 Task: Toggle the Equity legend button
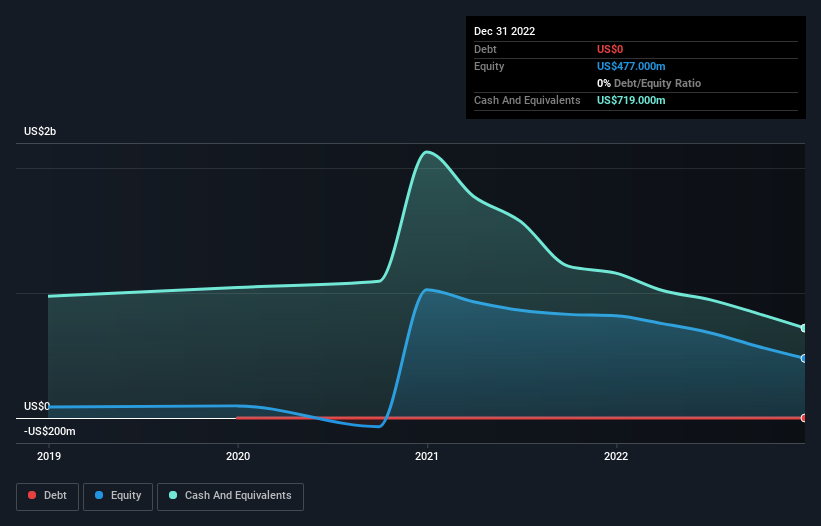(118, 496)
